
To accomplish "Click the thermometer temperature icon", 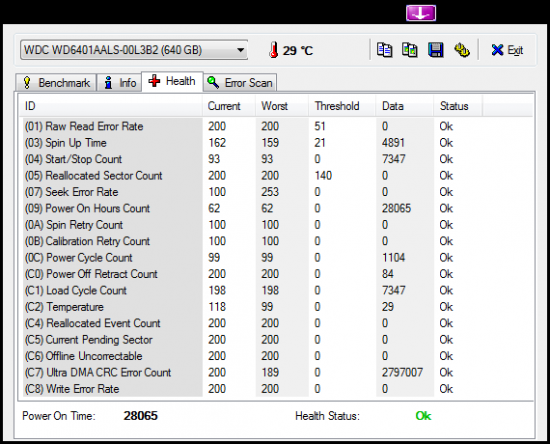I will [x=274, y=50].
